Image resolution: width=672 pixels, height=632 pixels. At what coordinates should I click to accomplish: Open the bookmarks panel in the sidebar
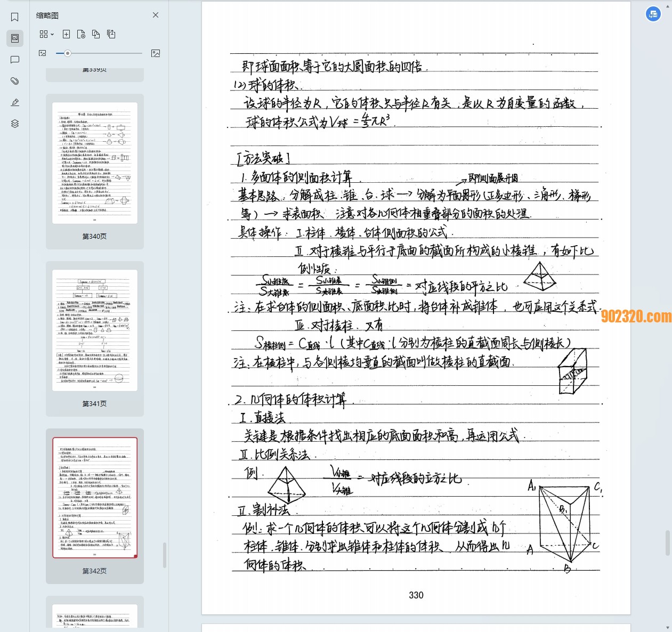(15, 17)
